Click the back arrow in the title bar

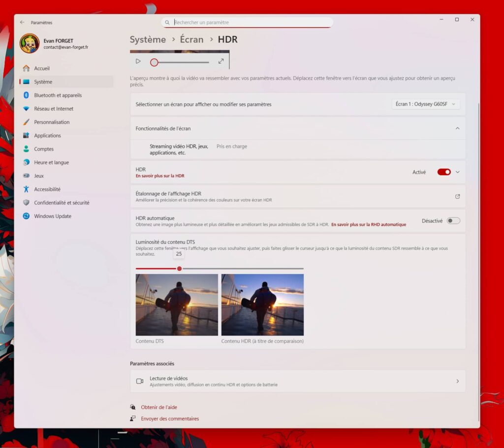(x=22, y=23)
